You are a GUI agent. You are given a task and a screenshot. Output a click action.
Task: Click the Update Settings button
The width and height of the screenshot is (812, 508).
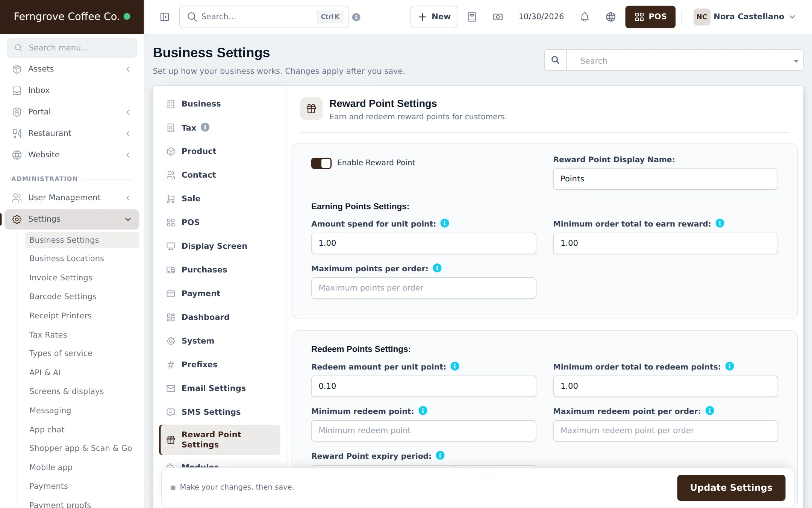pyautogui.click(x=731, y=487)
